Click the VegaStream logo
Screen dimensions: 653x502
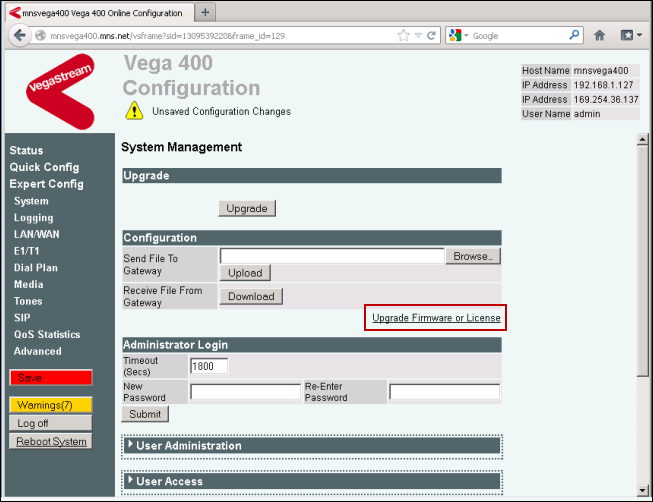tap(60, 91)
